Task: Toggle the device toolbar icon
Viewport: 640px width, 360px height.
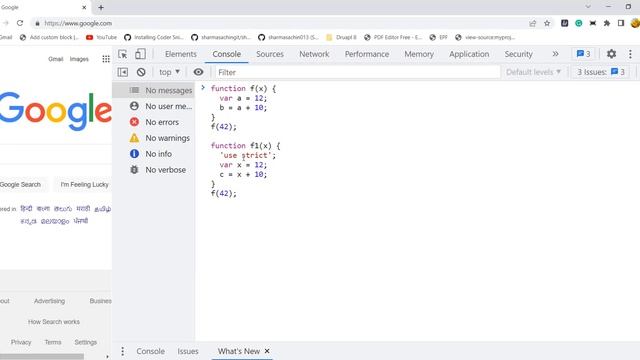Action: click(x=140, y=54)
